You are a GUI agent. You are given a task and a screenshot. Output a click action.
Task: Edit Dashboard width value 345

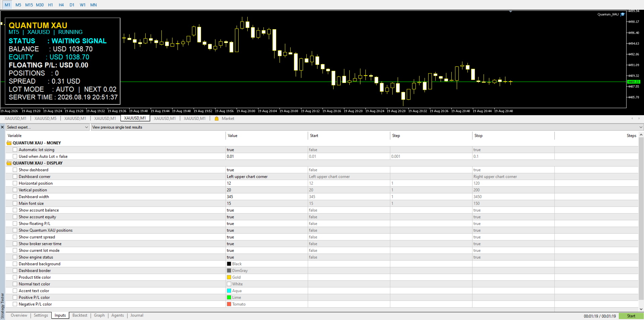(267, 197)
